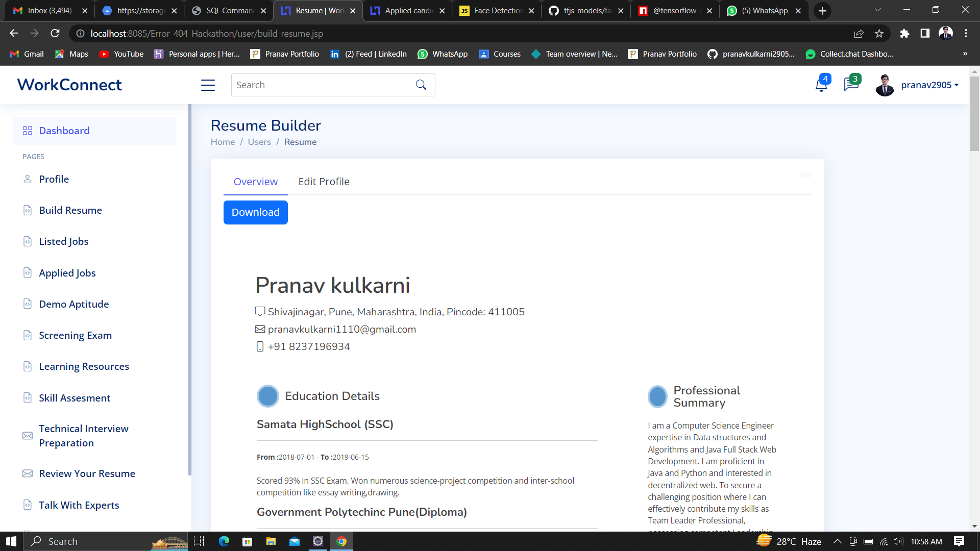Viewport: 980px width, 551px height.
Task: Click the Build Resume document icon
Action: [x=28, y=210]
